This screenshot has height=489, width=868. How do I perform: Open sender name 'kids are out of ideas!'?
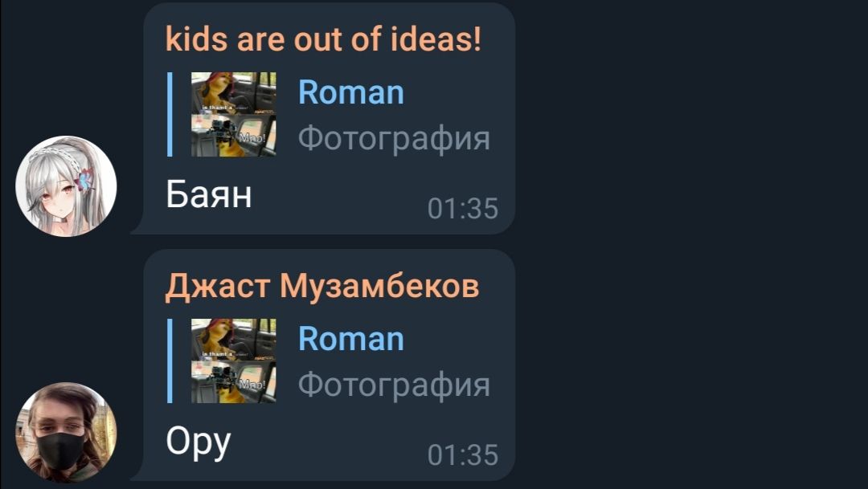pos(323,40)
